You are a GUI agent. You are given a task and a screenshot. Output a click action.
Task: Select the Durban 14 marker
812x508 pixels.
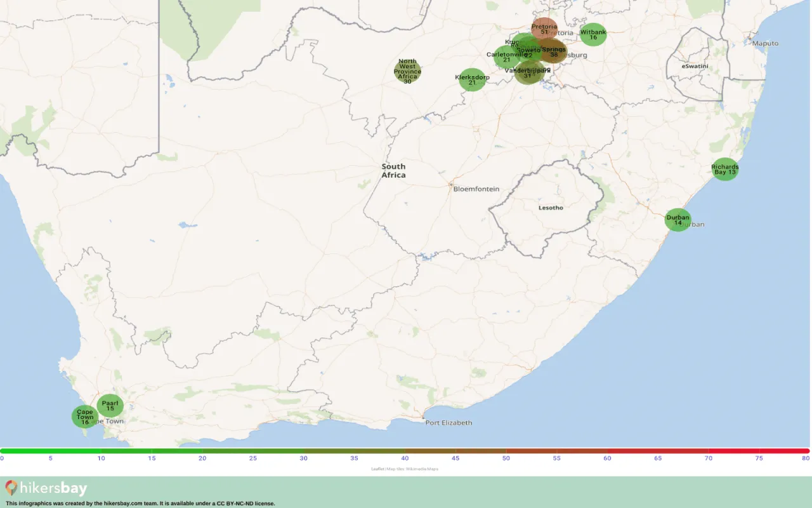point(678,220)
